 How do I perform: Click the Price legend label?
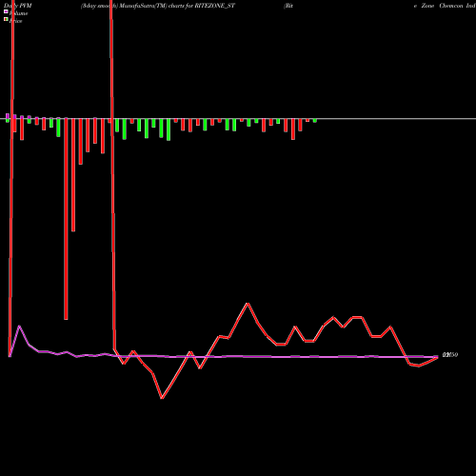15,21
